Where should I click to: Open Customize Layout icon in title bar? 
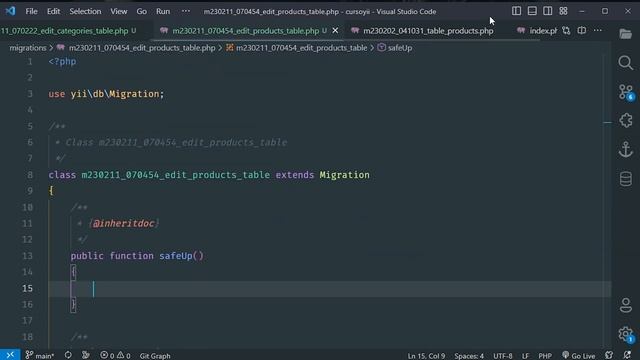pyautogui.click(x=563, y=11)
